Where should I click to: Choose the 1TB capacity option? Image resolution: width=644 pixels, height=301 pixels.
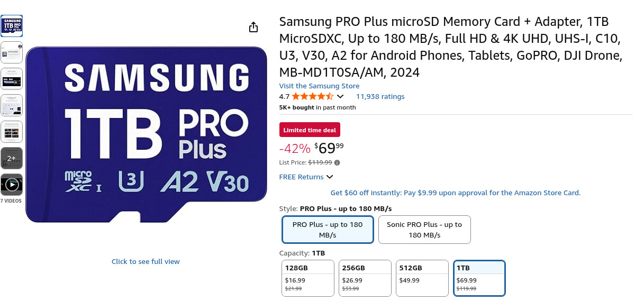[479, 278]
